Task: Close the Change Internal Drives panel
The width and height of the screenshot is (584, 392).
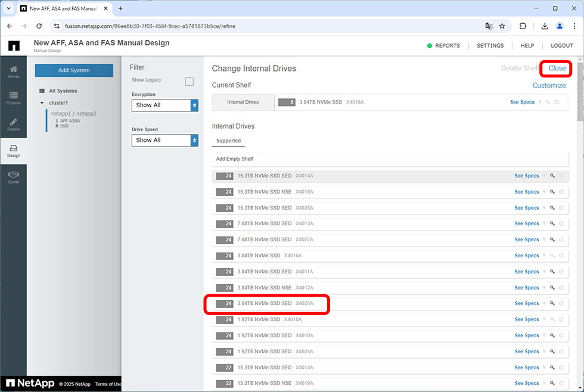Action: coord(557,69)
